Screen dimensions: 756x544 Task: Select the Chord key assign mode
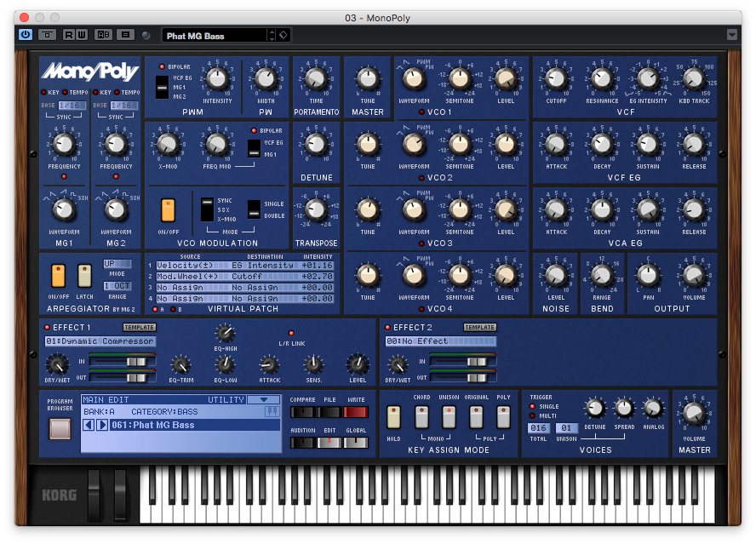(421, 417)
